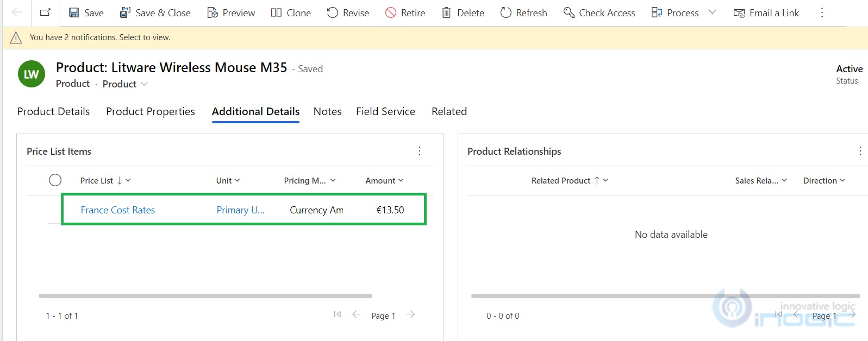The image size is (868, 341).
Task: Click the Process button
Action: [x=675, y=12]
